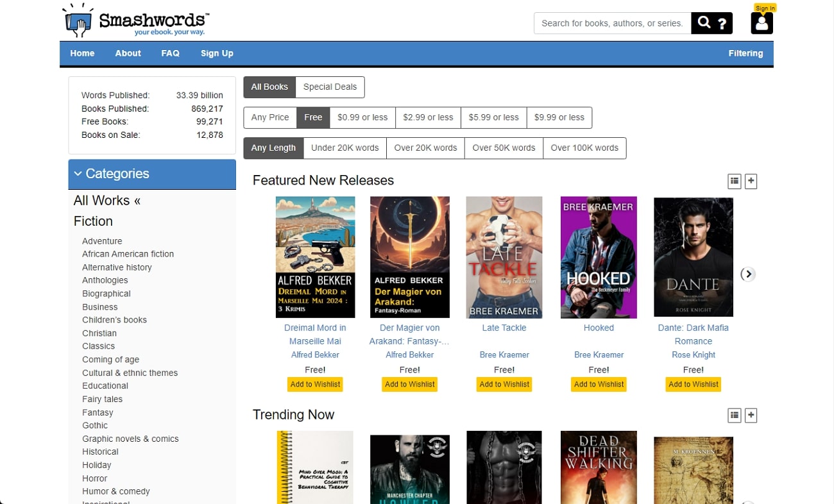The image size is (834, 504).
Task: Open Graphic novels & comics category
Action: click(130, 439)
